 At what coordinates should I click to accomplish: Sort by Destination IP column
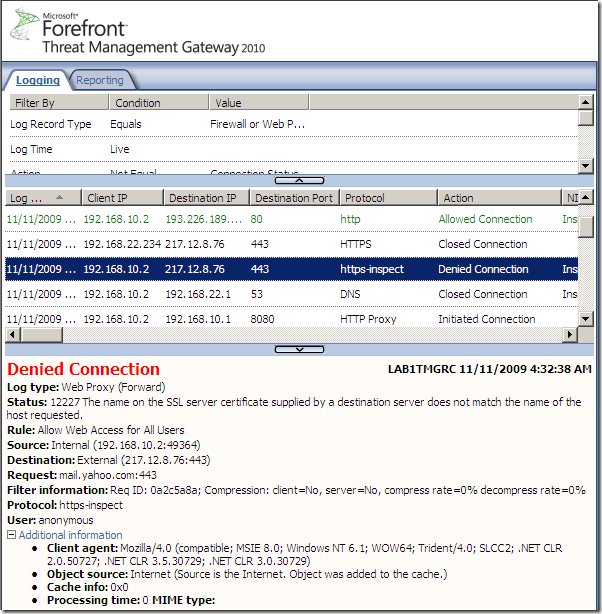click(x=206, y=198)
